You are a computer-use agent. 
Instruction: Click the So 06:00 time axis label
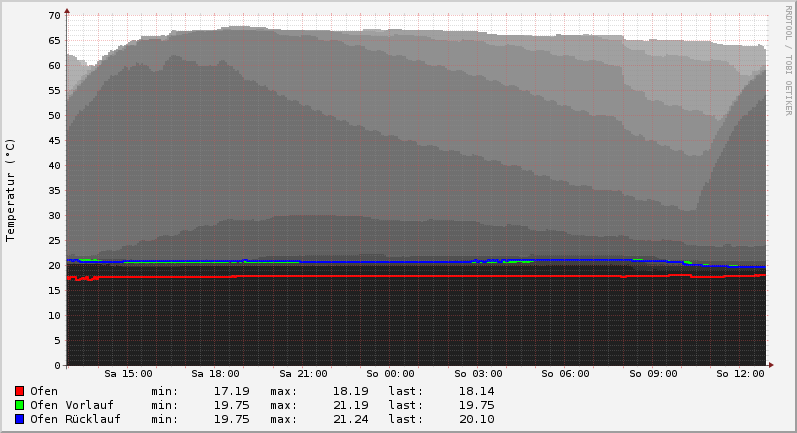tap(565, 374)
